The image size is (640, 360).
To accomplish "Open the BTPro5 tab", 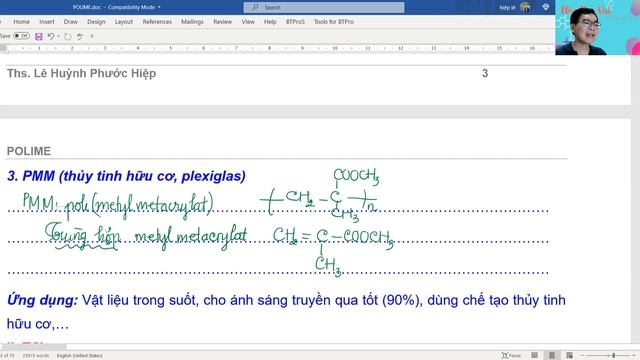I will 295,22.
